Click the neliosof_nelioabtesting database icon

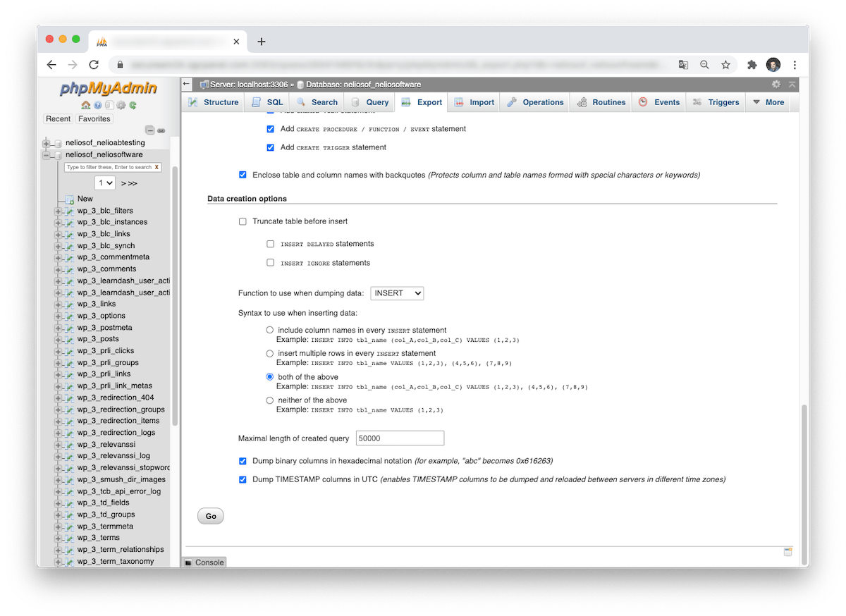pyautogui.click(x=59, y=143)
